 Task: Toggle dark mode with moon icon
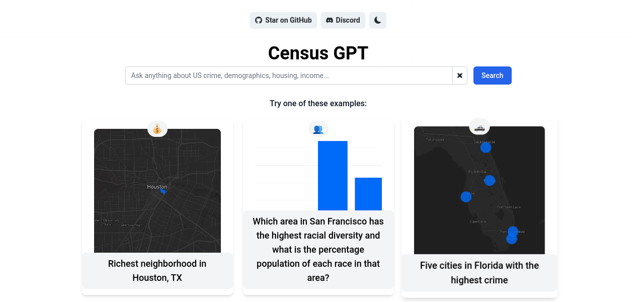tap(377, 20)
